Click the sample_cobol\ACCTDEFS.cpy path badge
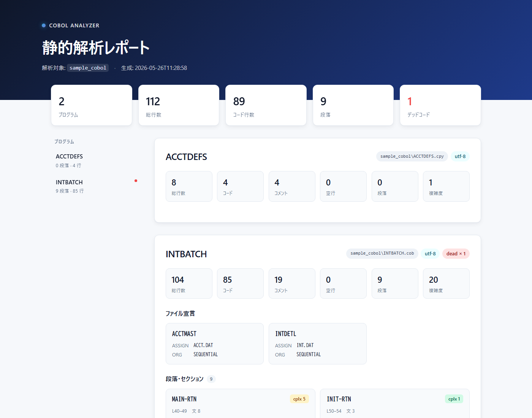This screenshot has width=532, height=418. (412, 156)
